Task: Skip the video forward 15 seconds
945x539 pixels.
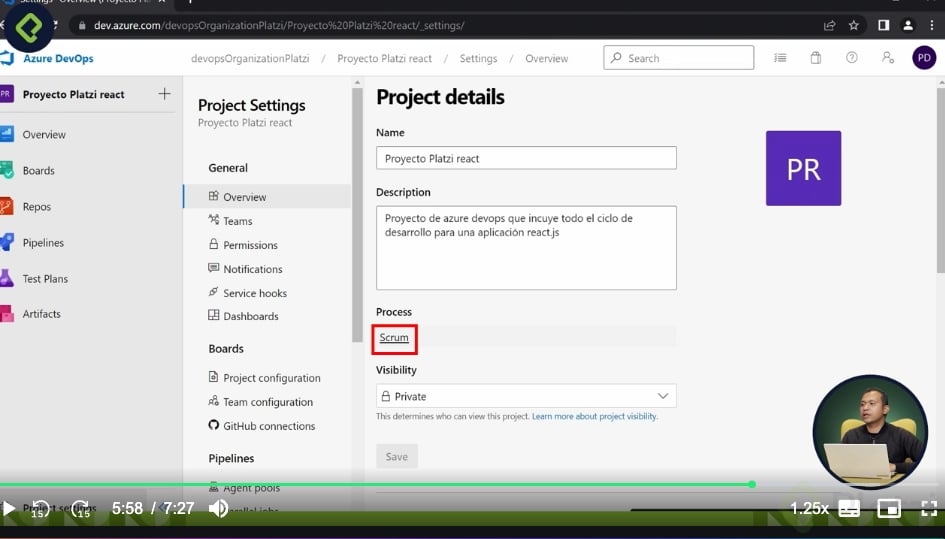Action: [81, 509]
